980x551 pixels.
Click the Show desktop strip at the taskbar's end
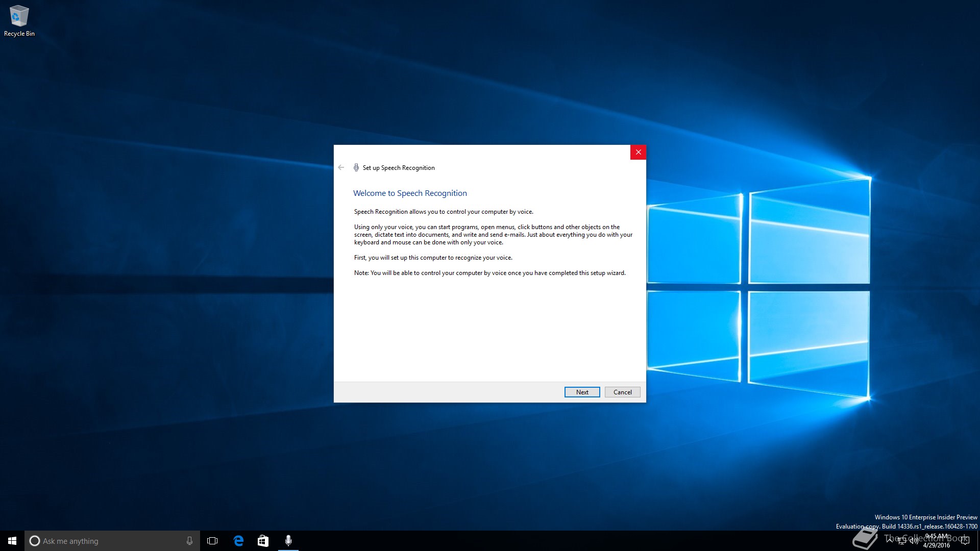tap(978, 541)
